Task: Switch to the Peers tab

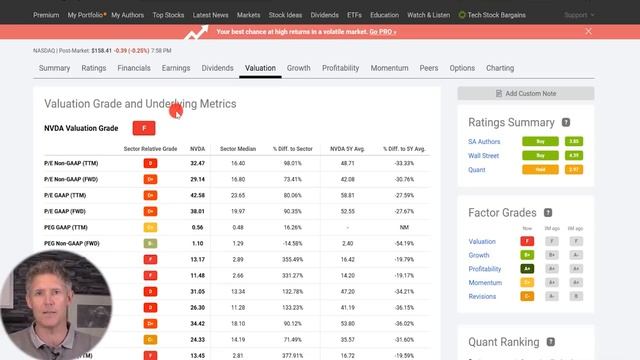Action: [x=429, y=68]
